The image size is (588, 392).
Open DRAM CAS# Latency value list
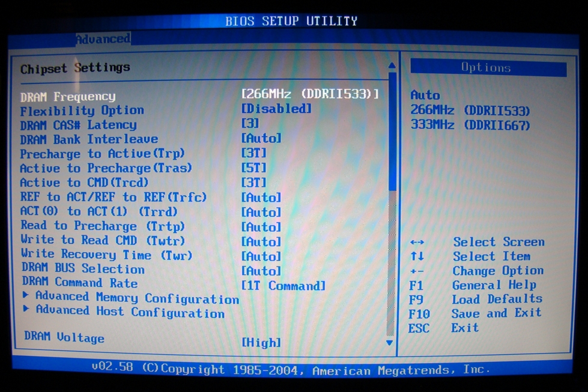250,124
